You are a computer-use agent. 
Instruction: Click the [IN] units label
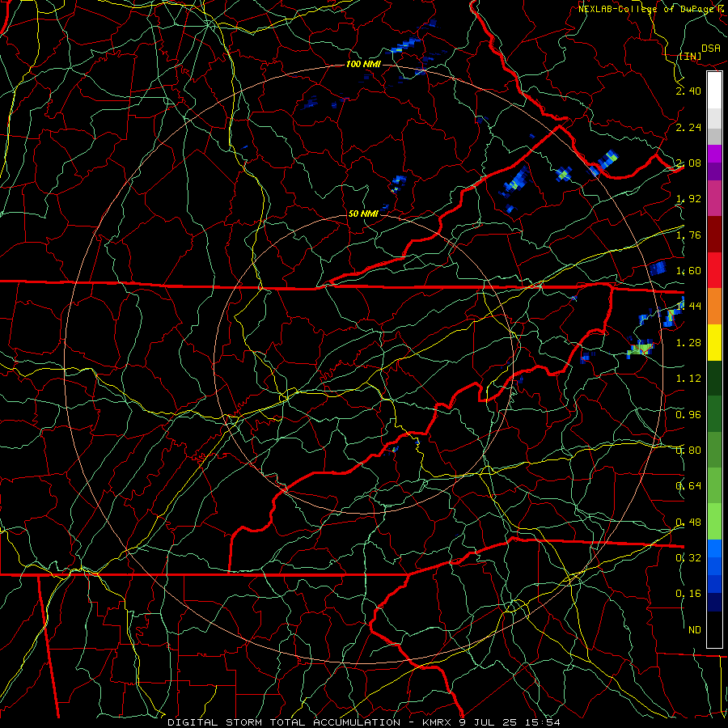click(690, 56)
